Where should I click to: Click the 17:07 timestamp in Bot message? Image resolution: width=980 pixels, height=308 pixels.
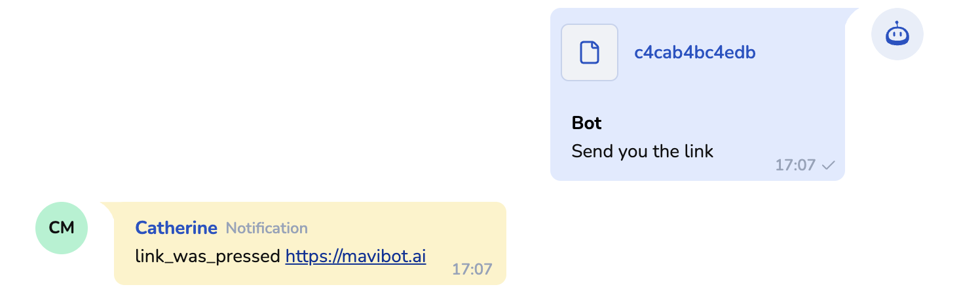pyautogui.click(x=795, y=165)
